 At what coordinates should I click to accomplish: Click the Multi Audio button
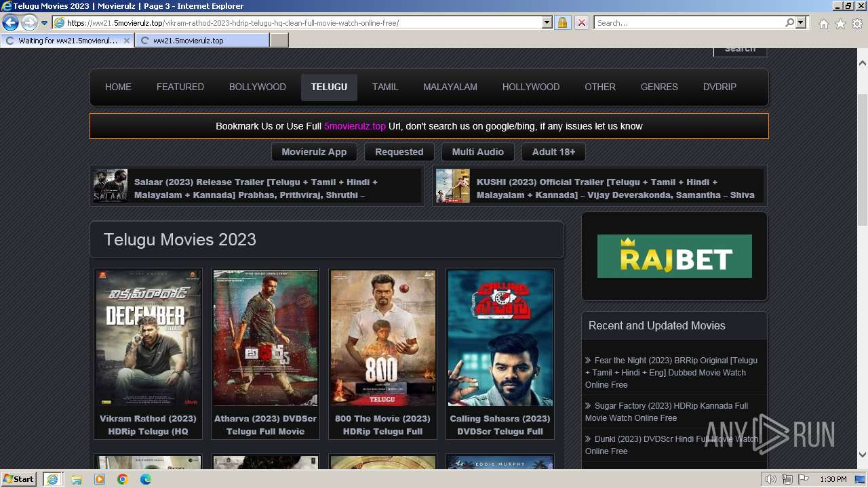click(478, 152)
